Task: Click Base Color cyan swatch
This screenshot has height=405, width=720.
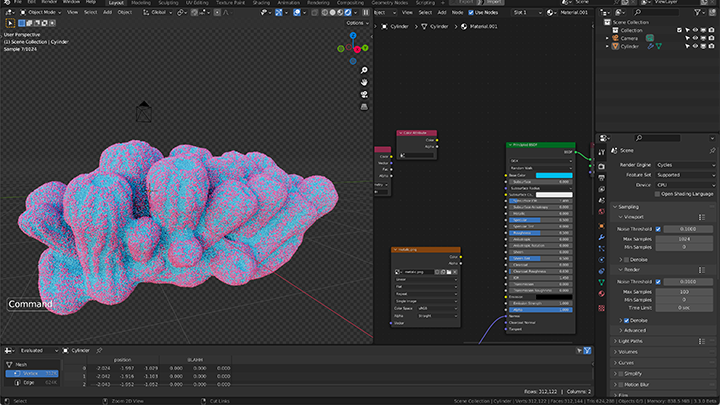Action: tap(554, 175)
